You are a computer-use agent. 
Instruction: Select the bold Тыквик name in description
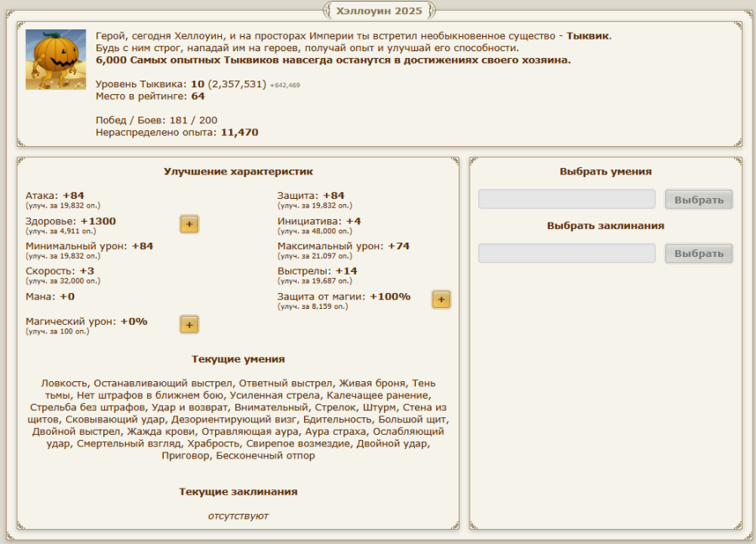tap(588, 36)
